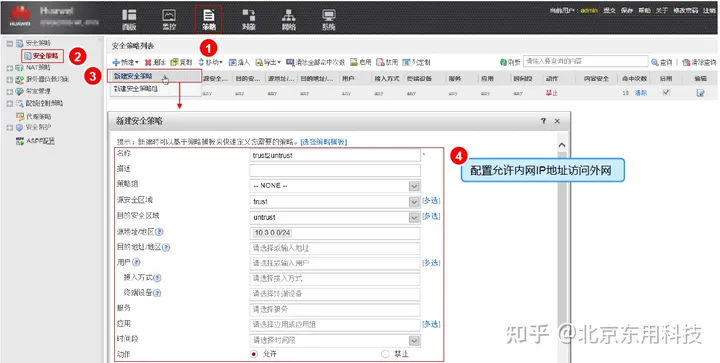Select the 允许 action radio button
720x363 pixels.
[254, 354]
